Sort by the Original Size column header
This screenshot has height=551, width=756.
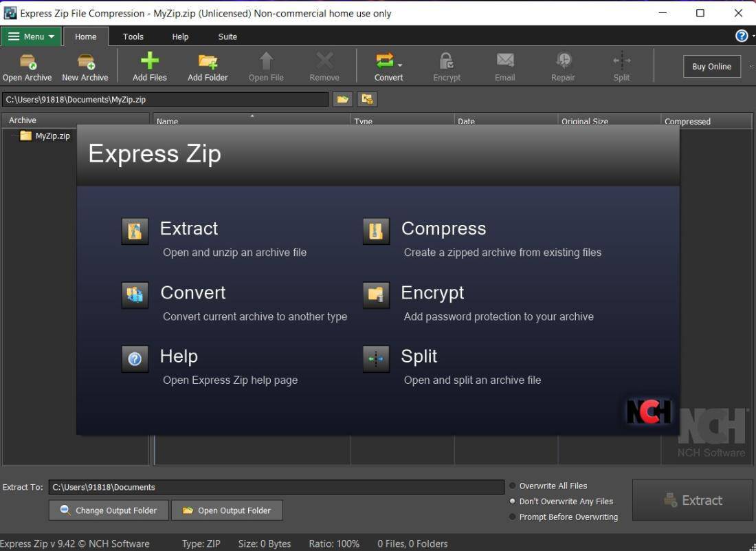point(609,120)
